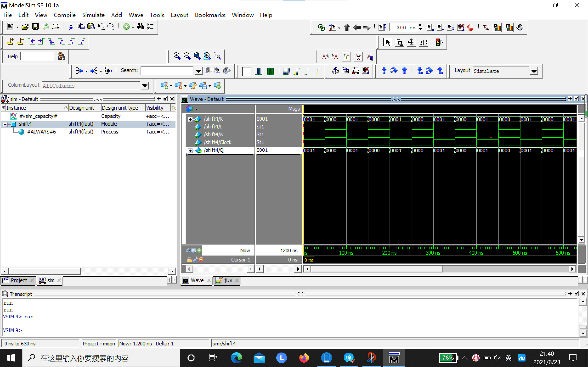This screenshot has height=367, width=588.
Task: Open the Wave menu in menu bar
Action: pyautogui.click(x=136, y=15)
